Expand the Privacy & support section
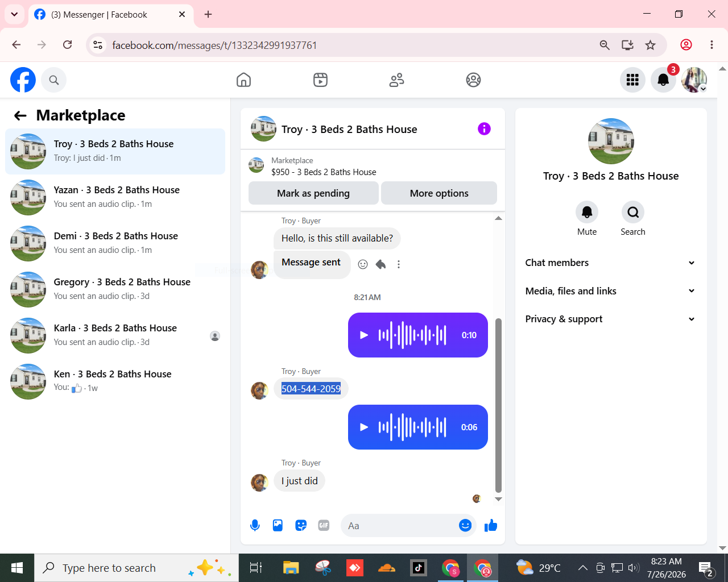This screenshot has height=582, width=728. point(610,319)
